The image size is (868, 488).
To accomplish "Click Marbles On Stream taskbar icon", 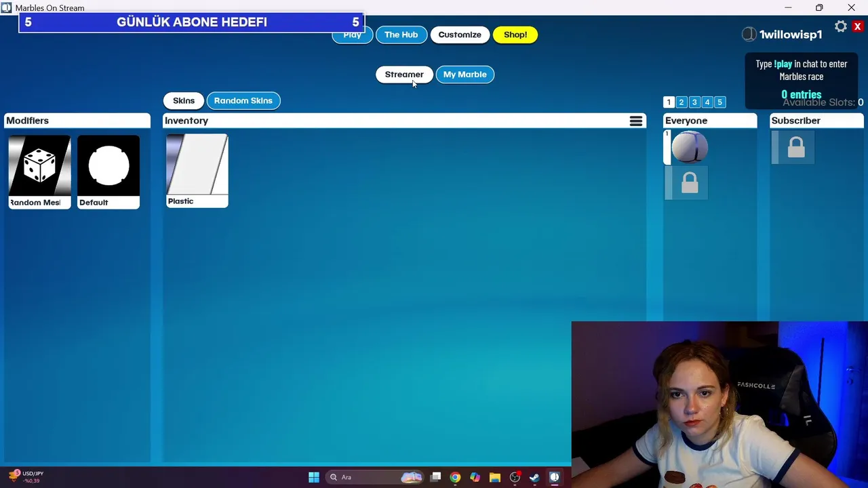I will point(554,477).
